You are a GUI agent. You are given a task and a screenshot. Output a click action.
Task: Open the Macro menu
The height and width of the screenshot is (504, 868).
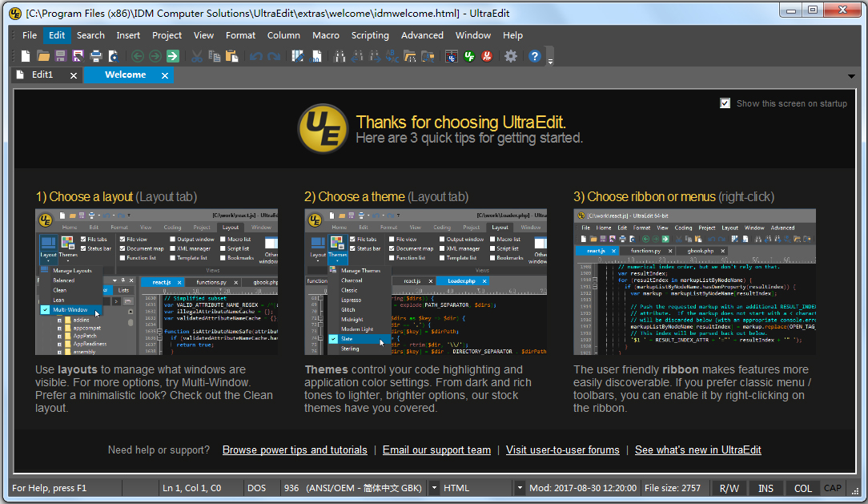pos(325,35)
